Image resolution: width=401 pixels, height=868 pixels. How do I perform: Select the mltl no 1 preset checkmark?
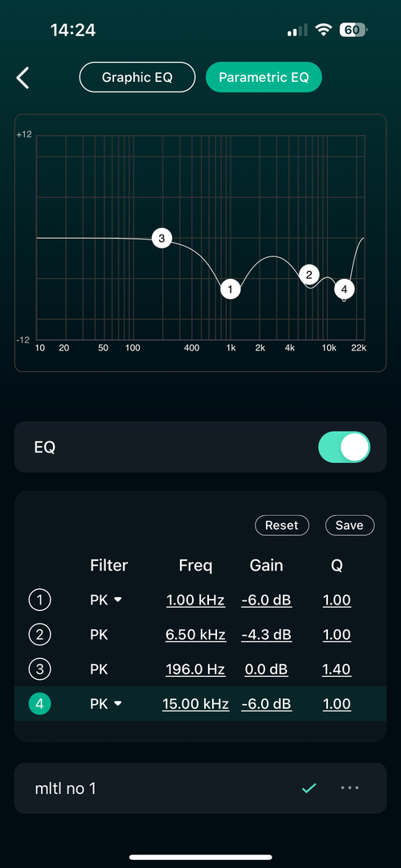[309, 788]
